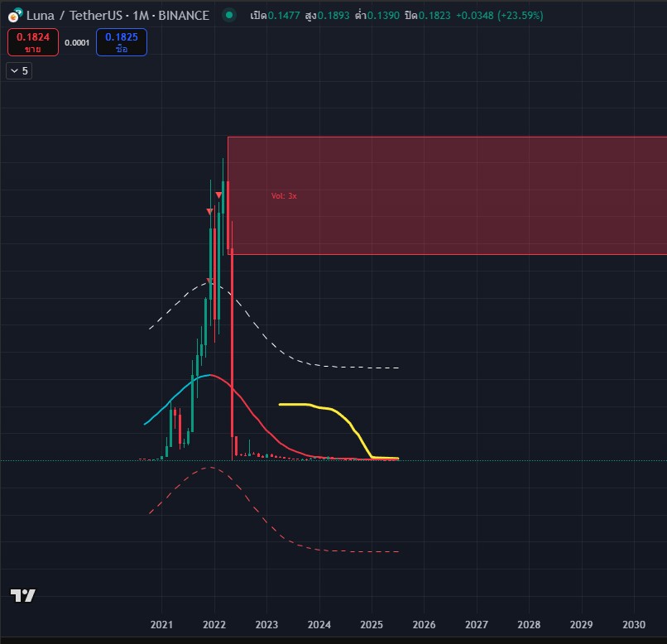Click the open price value 0.1477

[x=283, y=15]
